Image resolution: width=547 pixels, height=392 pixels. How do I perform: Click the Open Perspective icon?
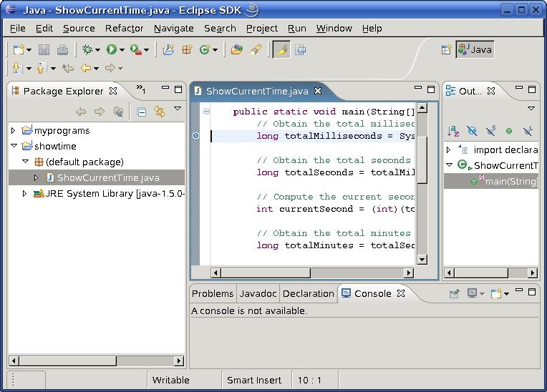pos(446,50)
